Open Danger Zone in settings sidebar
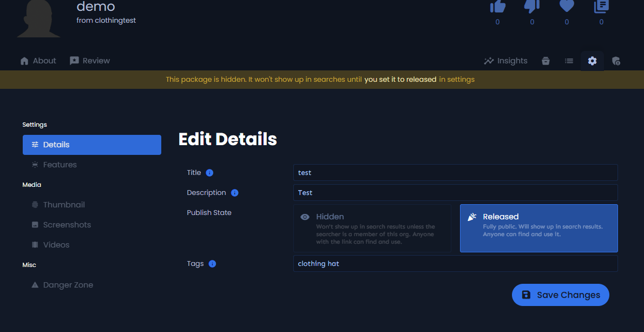Screen dimensions: 644x332 pos(68,285)
